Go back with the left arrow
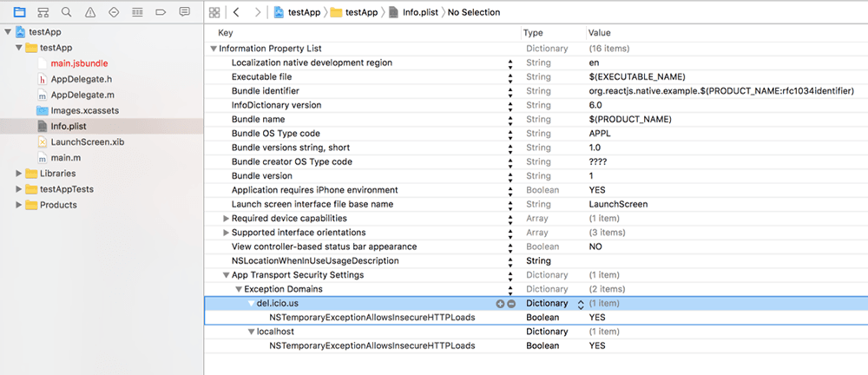 [235, 12]
